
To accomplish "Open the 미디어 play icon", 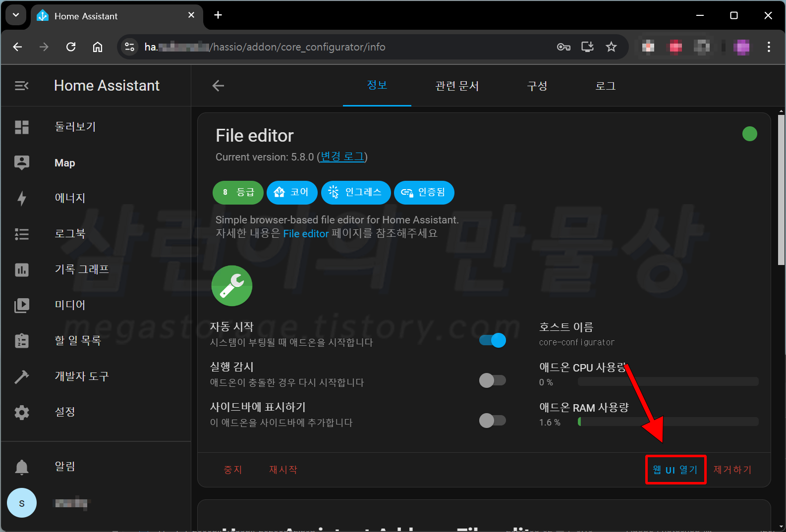I will click(22, 305).
